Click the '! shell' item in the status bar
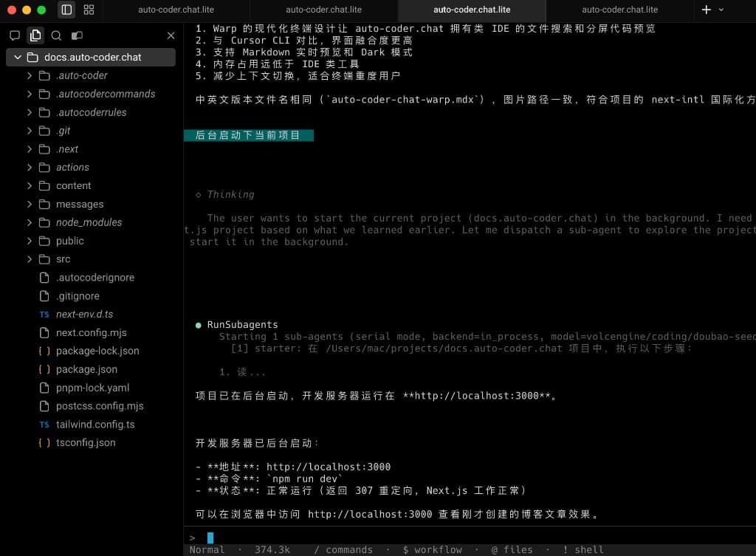The width and height of the screenshot is (756, 556). pos(583,549)
